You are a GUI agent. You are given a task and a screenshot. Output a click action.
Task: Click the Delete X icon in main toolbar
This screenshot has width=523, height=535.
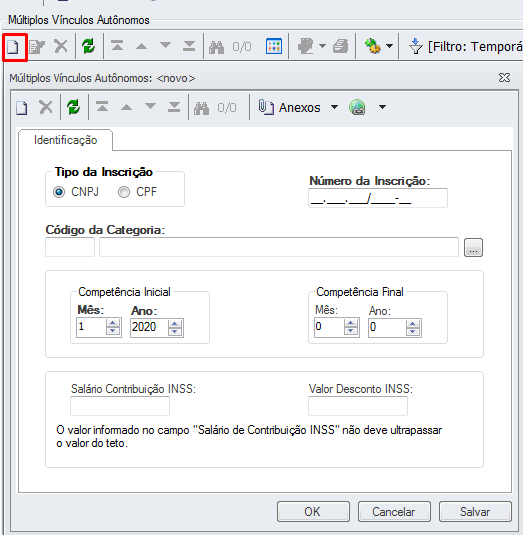(x=61, y=46)
